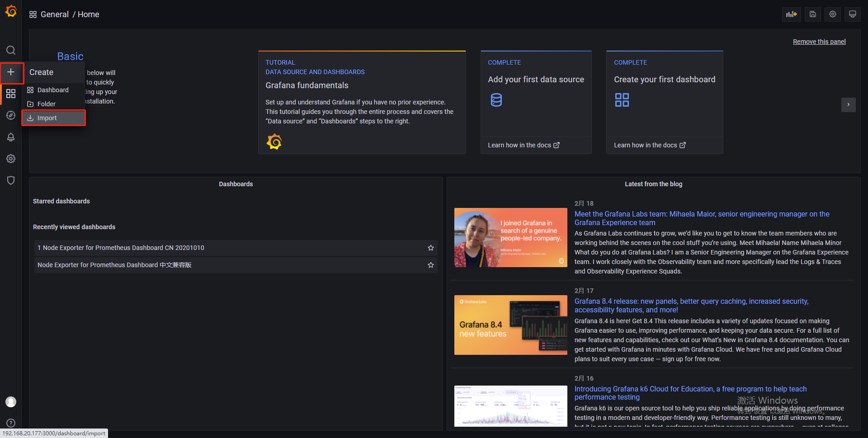This screenshot has width=868, height=438.
Task: Click General in the breadcrumb
Action: (55, 14)
